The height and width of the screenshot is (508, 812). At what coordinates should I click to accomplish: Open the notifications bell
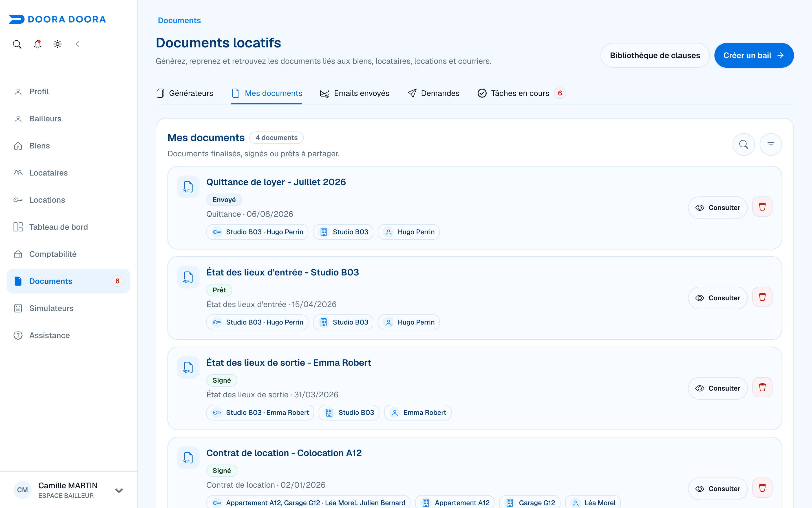pyautogui.click(x=37, y=44)
